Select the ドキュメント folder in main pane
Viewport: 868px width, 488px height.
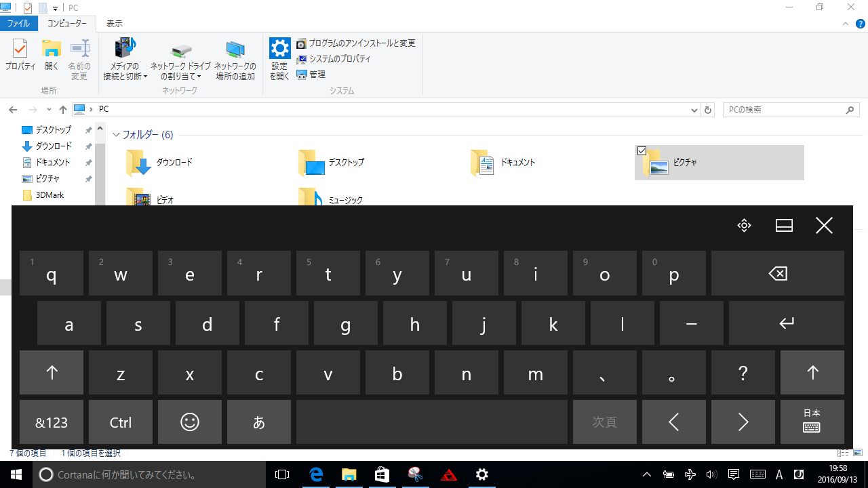tap(505, 163)
